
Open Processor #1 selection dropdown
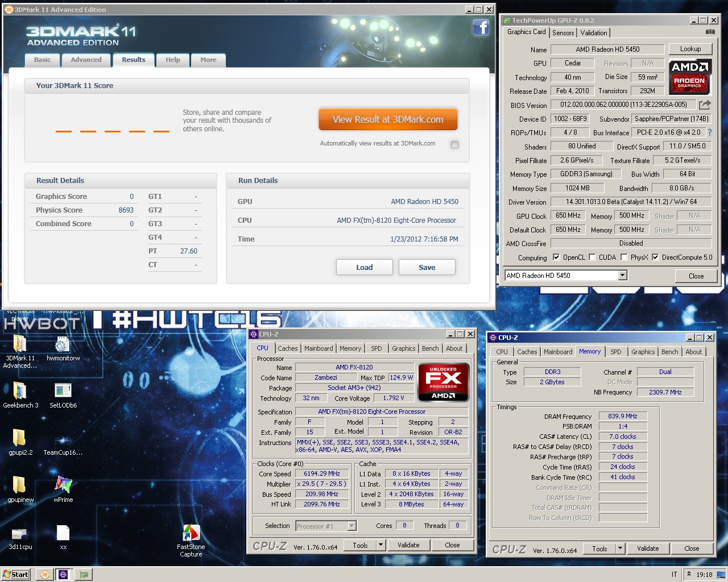click(x=351, y=526)
